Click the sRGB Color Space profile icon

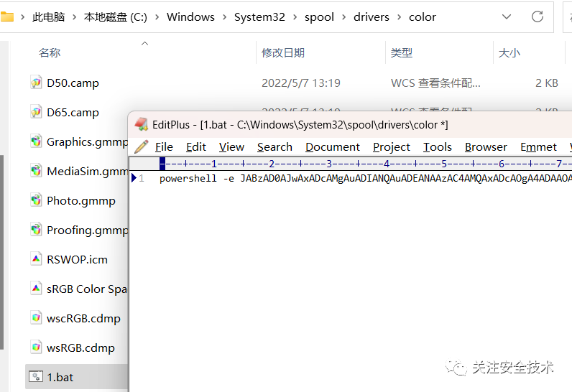(36, 289)
